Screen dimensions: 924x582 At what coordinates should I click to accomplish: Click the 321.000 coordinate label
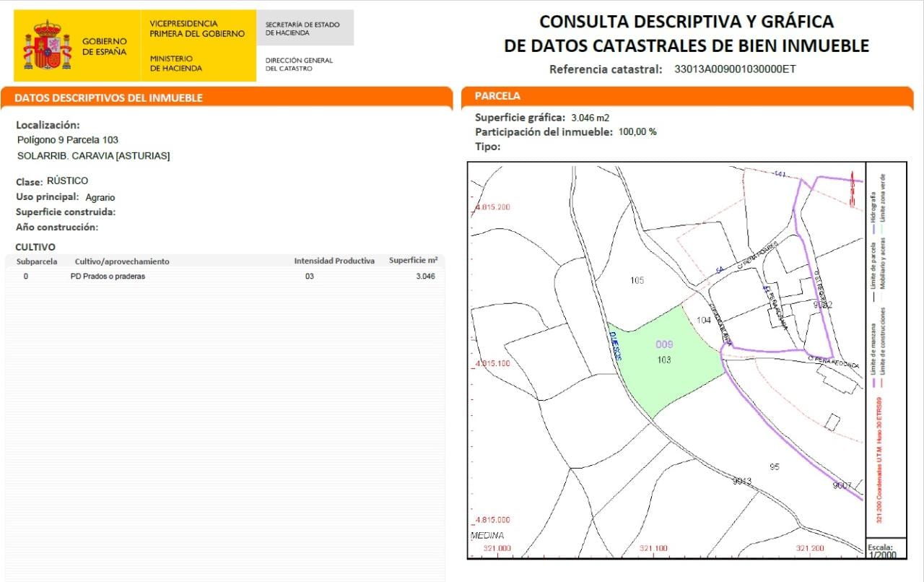click(497, 549)
